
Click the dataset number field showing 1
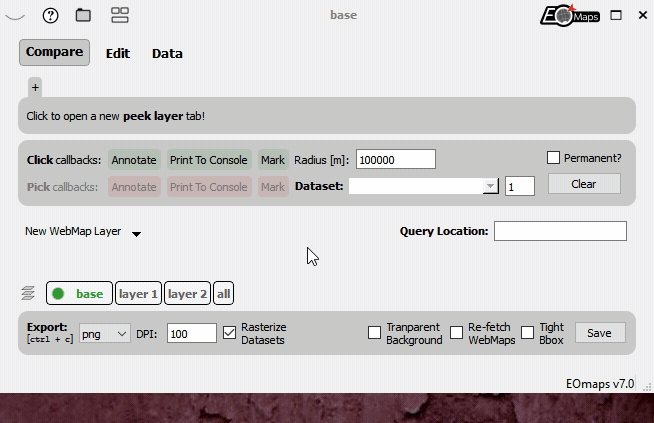tap(520, 186)
